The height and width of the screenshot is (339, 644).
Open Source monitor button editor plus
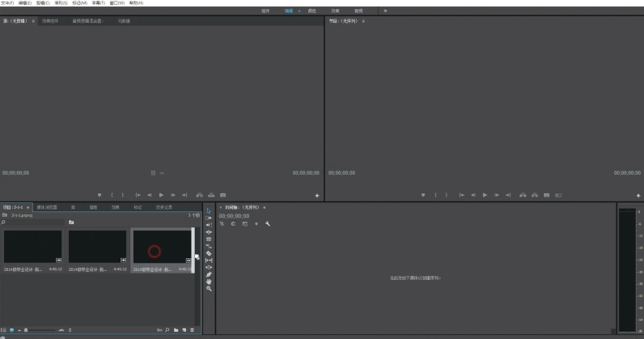pos(317,196)
